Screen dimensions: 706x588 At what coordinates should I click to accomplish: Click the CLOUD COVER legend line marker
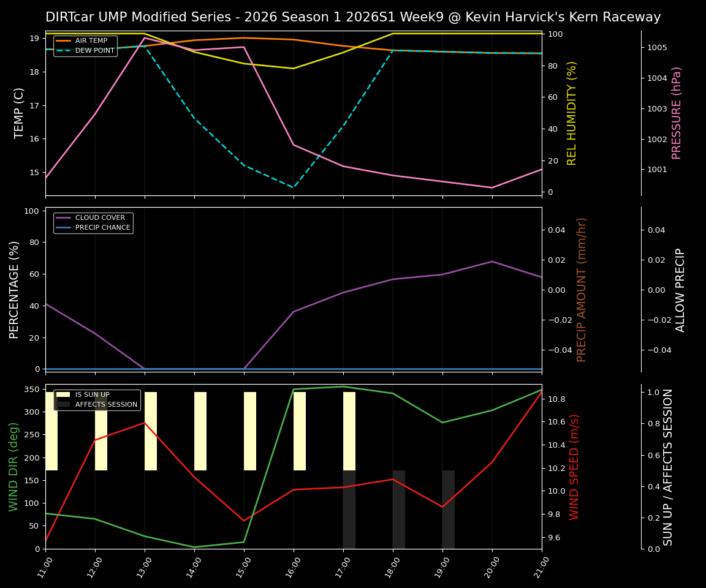click(x=63, y=217)
